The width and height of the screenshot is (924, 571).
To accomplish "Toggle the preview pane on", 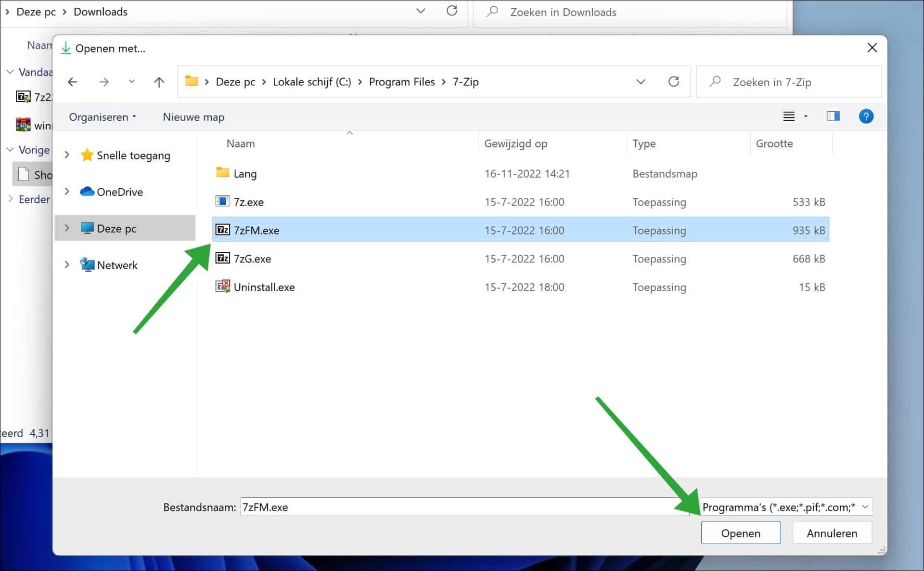I will pos(833,116).
